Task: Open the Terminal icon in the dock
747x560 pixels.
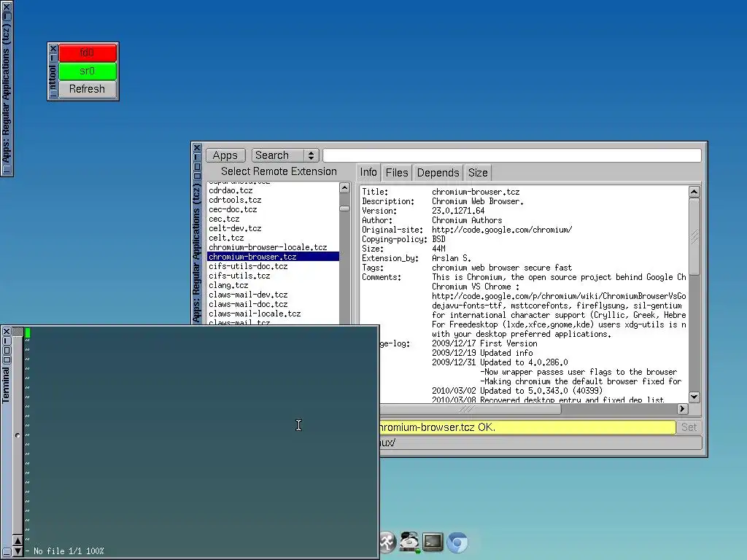Action: pyautogui.click(x=433, y=542)
